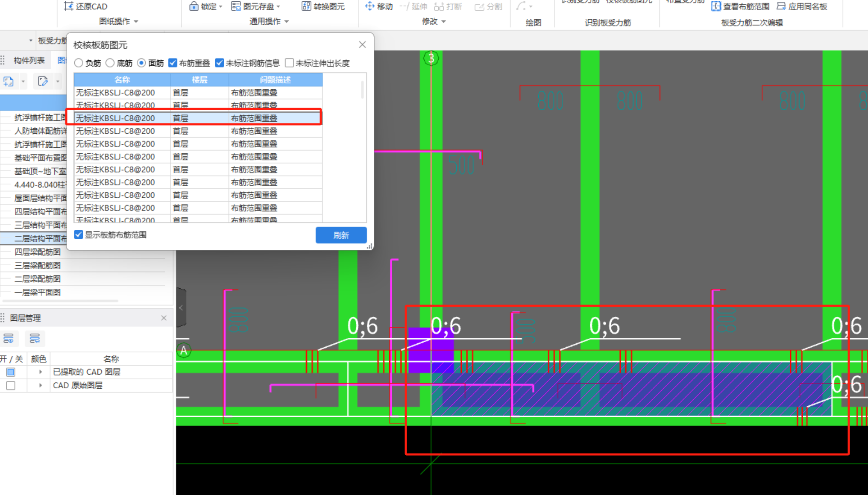Expand the 修改 group dropdown

[443, 21]
